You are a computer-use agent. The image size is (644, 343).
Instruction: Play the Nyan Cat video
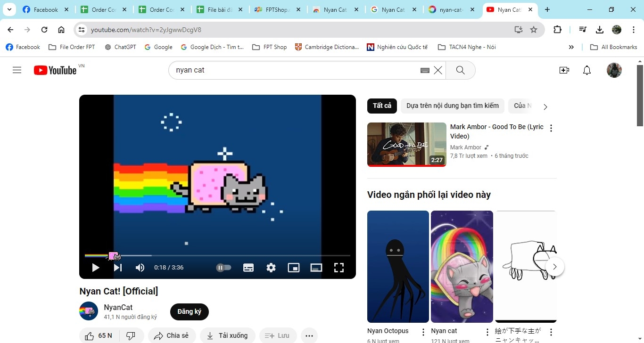96,268
